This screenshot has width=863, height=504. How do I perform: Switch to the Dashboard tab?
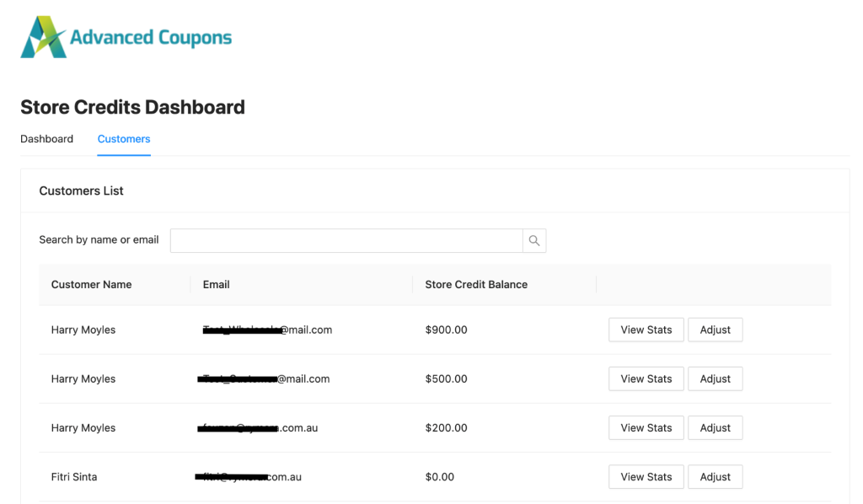(47, 139)
